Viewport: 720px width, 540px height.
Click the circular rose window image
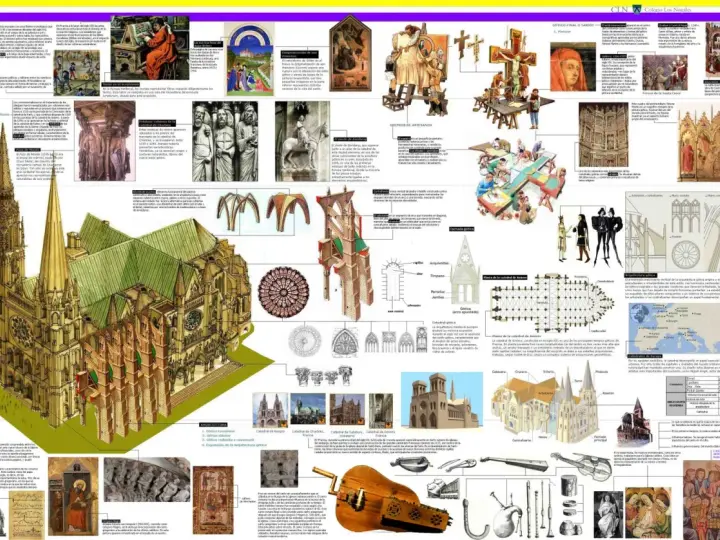(283, 292)
